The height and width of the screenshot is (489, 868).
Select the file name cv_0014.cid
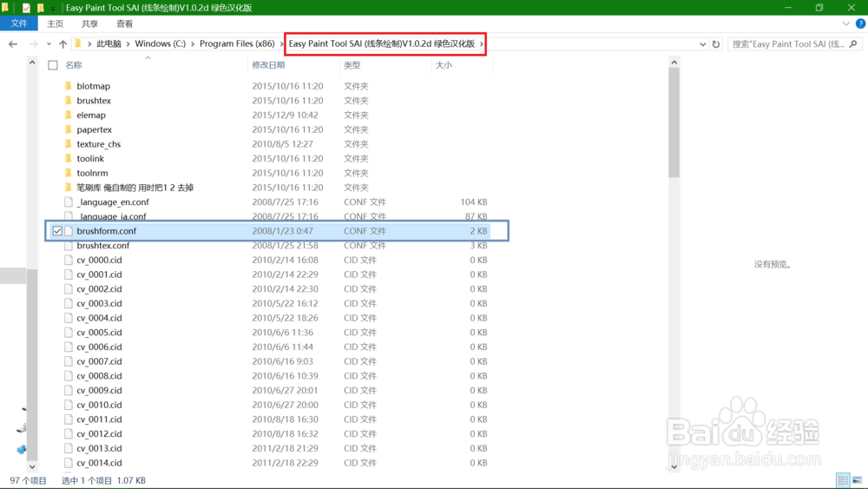coord(99,463)
